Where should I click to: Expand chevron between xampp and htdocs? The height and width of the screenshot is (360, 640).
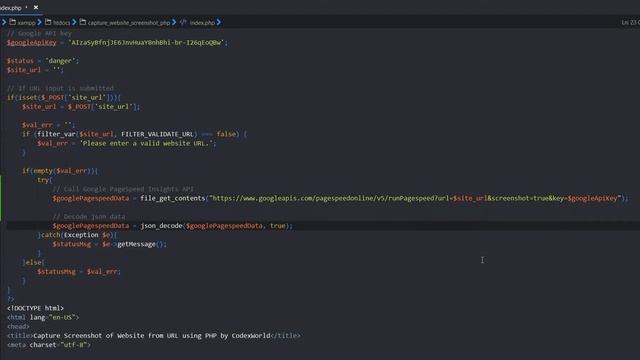coord(40,22)
